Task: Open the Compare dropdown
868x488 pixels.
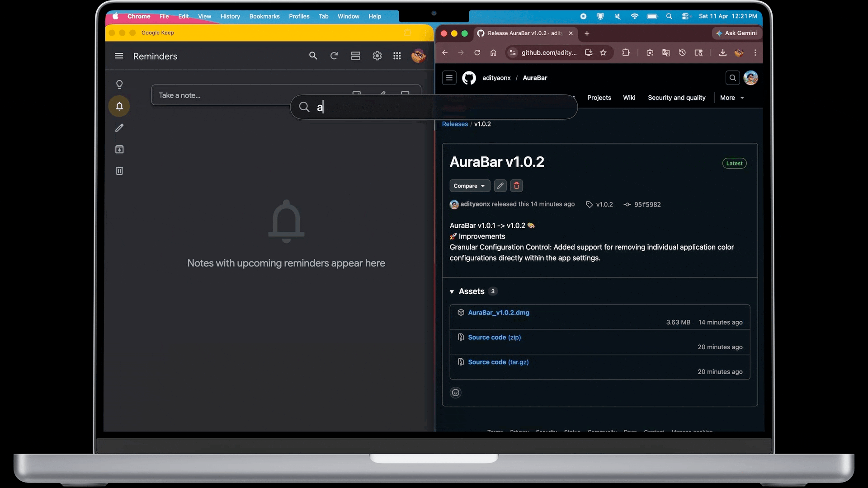Action: 470,186
